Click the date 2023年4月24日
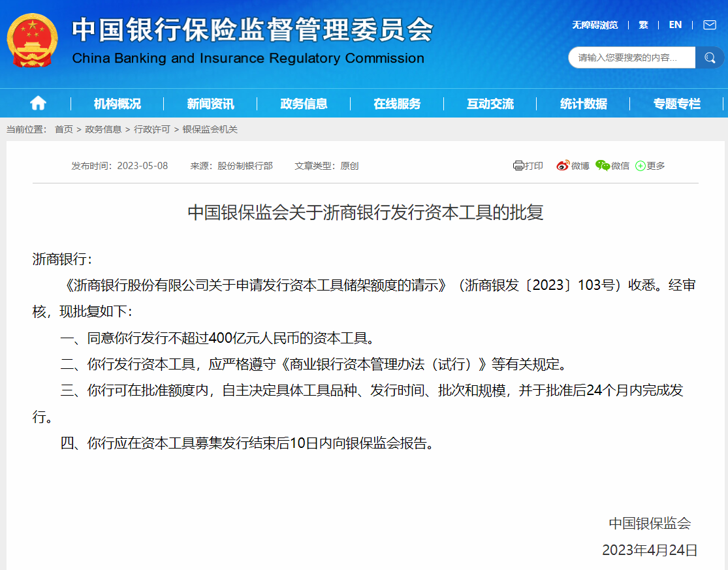728x570 pixels. click(650, 550)
